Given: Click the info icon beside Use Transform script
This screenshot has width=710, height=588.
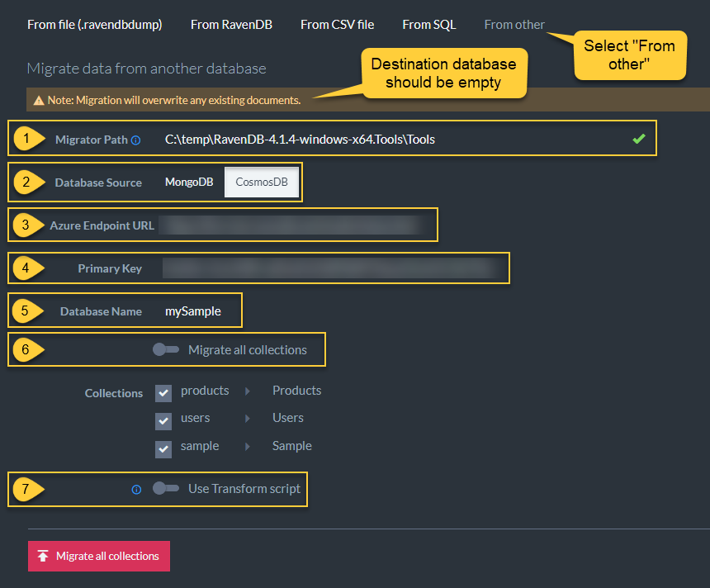Looking at the screenshot, I should (136, 490).
